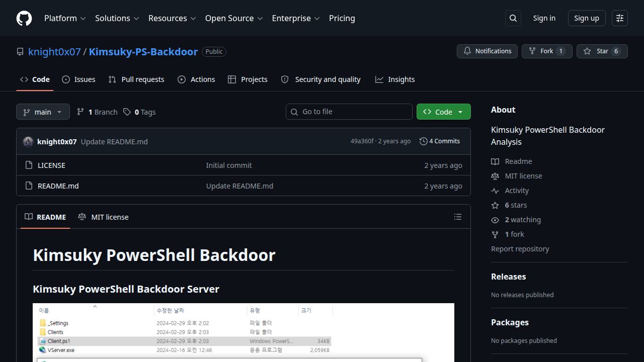Click the Sign in link

(544, 18)
